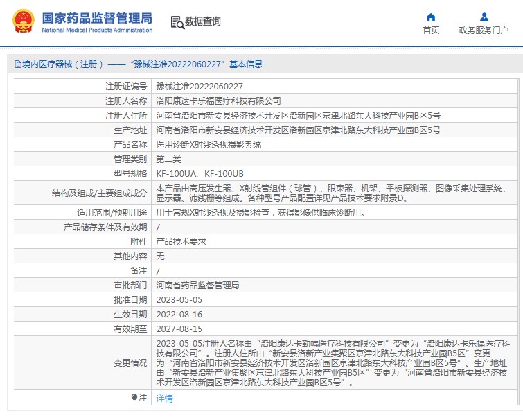This screenshot has width=523, height=420.
Task: Click the 管理类别 label
Action: point(130,159)
